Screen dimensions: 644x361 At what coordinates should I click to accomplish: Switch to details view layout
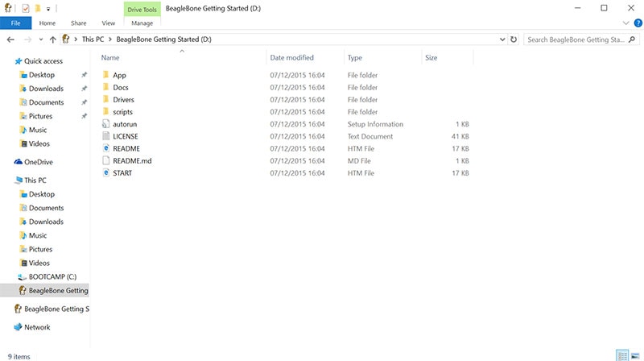pos(622,355)
